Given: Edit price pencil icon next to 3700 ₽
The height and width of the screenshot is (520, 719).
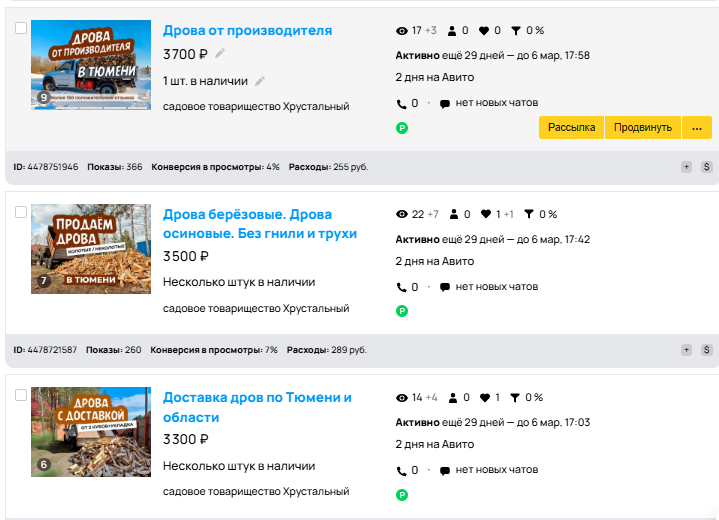Looking at the screenshot, I should point(220,54).
